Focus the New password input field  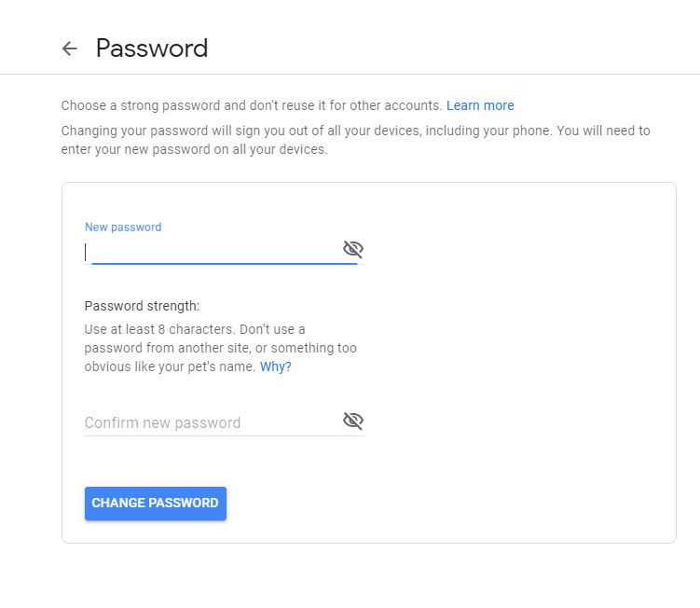[213, 252]
